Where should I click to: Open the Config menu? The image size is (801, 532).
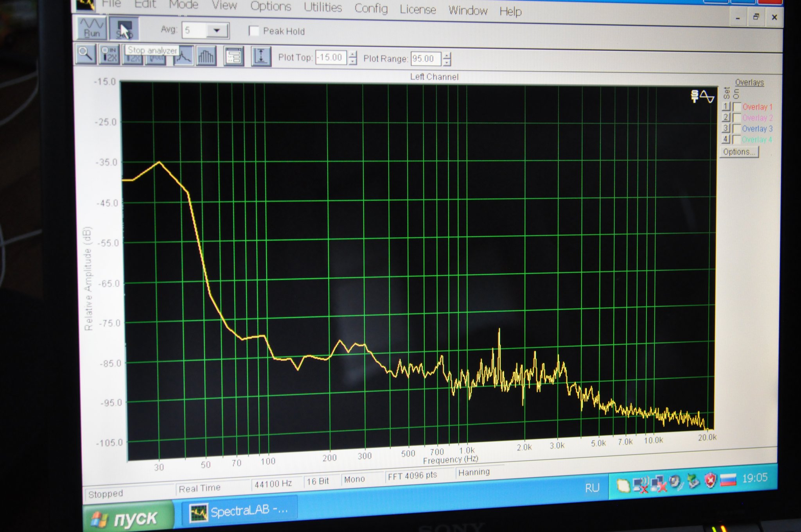pyautogui.click(x=371, y=9)
